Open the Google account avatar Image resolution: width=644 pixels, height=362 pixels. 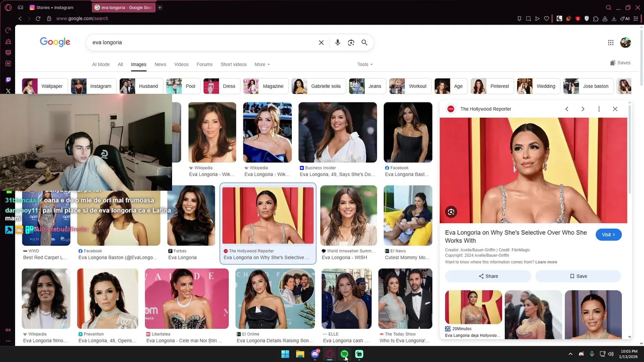[625, 43]
